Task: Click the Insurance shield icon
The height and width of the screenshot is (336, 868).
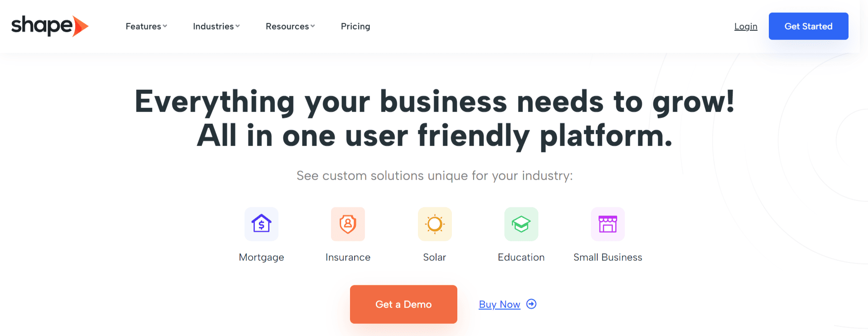Action: [348, 224]
